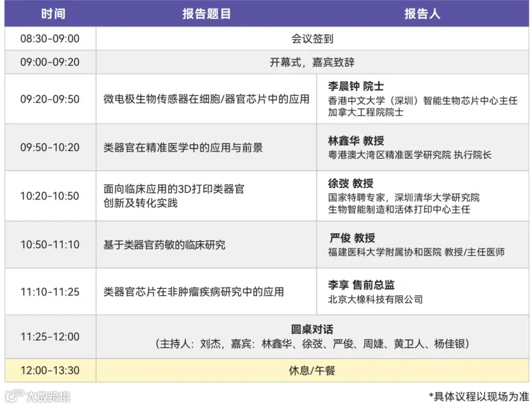Click 面向临床应用的3D打印类器官 title line
This screenshot has height=407, width=532.
174,189
